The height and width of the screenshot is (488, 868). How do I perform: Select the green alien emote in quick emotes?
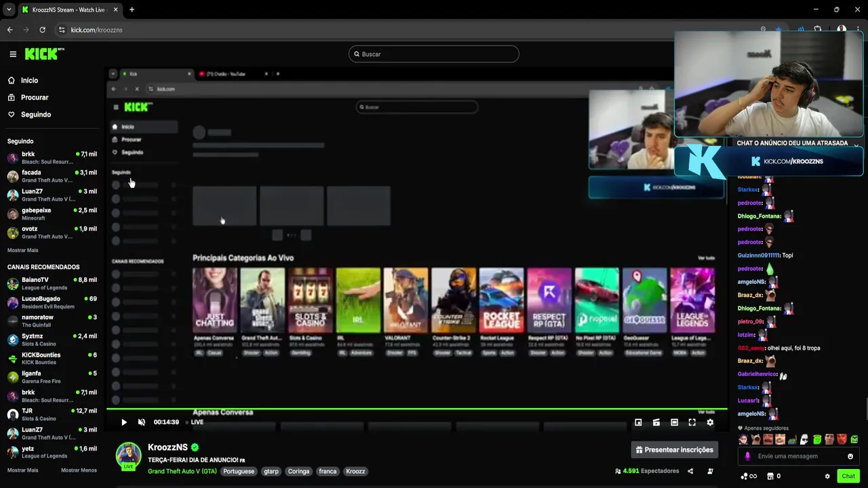point(817,439)
